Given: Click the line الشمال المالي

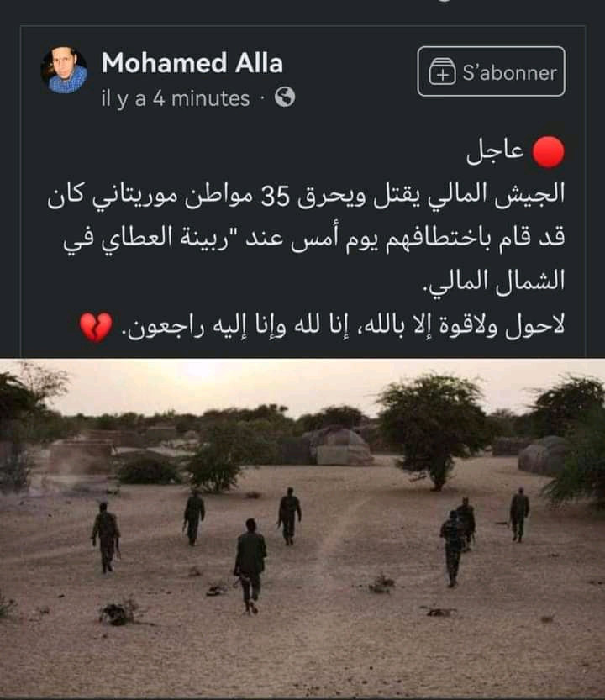Looking at the screenshot, I should click(x=494, y=282).
